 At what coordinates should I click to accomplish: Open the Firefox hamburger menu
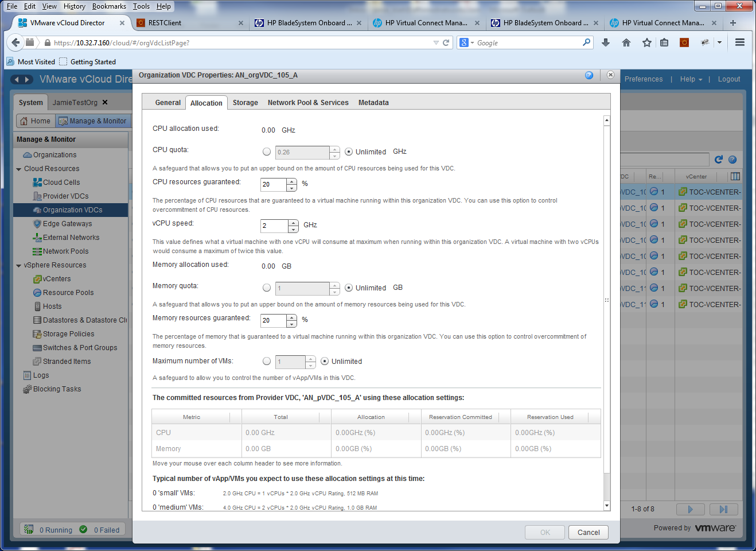(740, 42)
